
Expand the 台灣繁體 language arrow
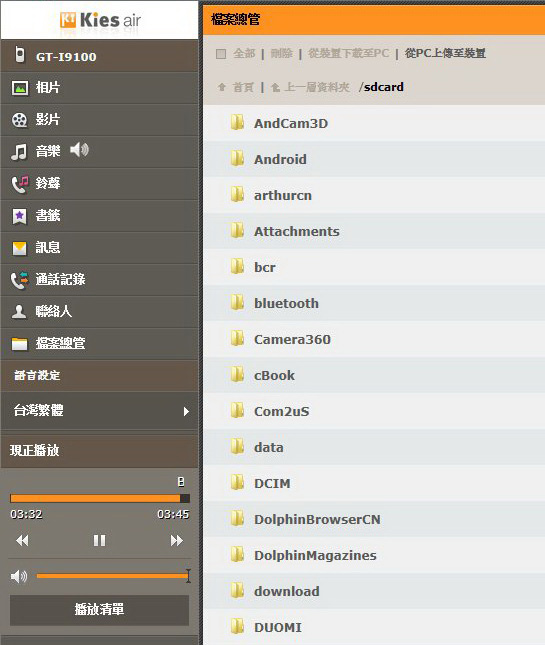(186, 411)
